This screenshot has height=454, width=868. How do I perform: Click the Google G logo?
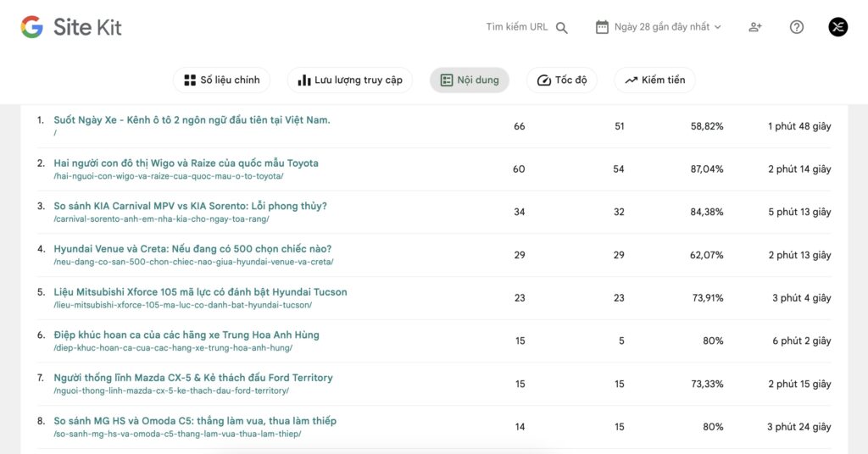click(31, 27)
